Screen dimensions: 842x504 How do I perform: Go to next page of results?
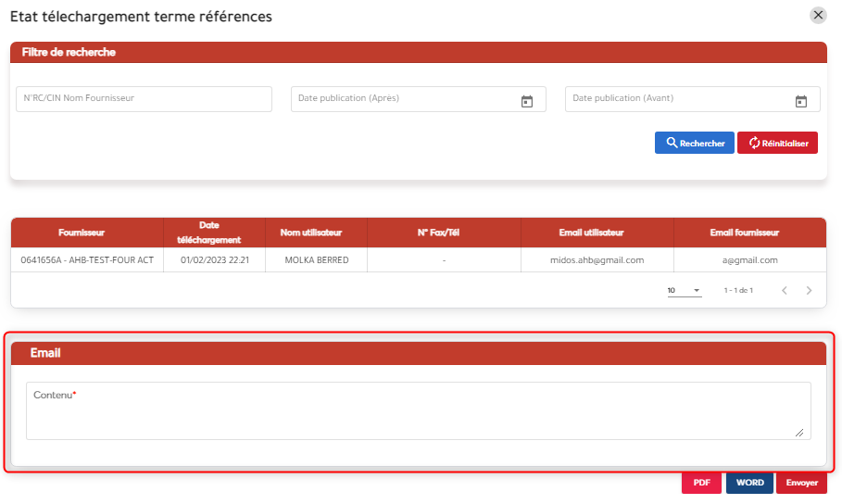pyautogui.click(x=809, y=291)
